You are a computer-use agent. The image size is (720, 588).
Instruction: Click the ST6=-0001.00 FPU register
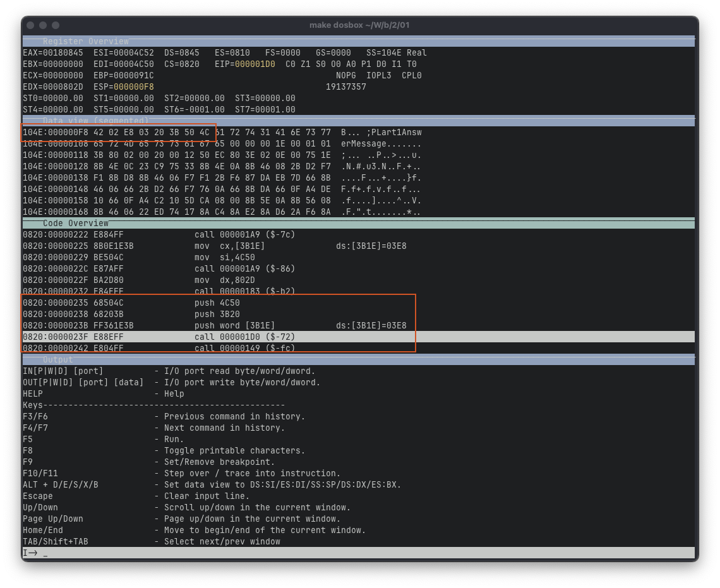195,110
